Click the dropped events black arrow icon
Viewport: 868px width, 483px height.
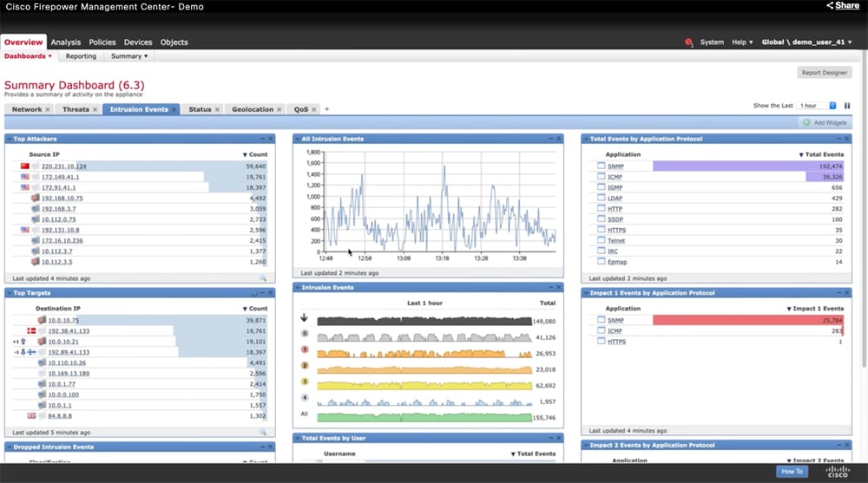point(304,318)
